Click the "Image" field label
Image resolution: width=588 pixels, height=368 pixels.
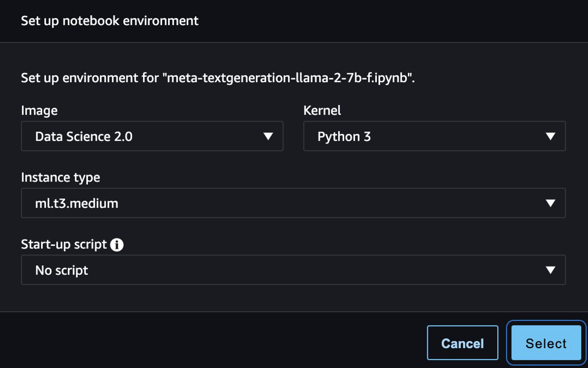click(39, 111)
